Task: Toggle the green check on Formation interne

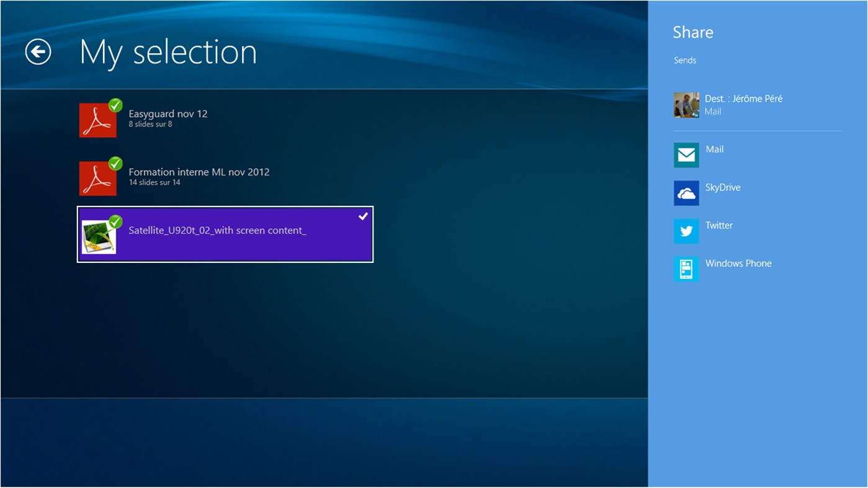Action: tap(115, 164)
